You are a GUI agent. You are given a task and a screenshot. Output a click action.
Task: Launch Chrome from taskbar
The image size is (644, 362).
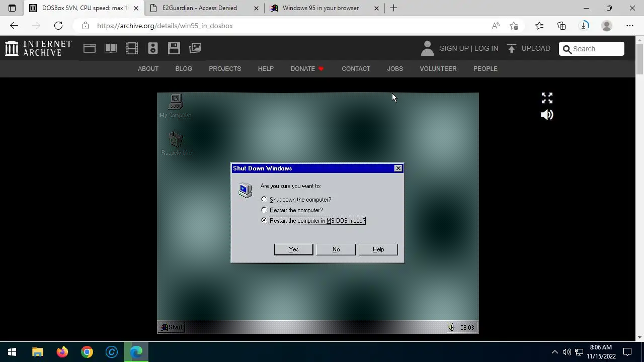87,352
